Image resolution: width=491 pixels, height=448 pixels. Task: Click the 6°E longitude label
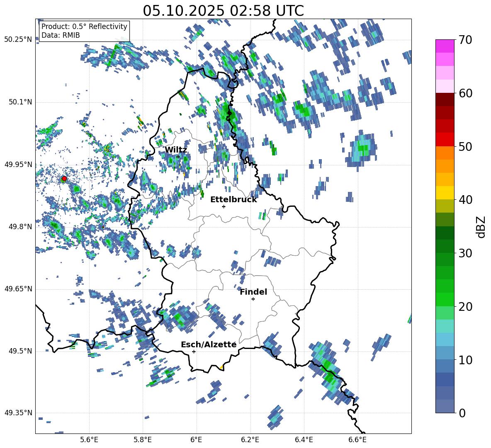coord(196,440)
